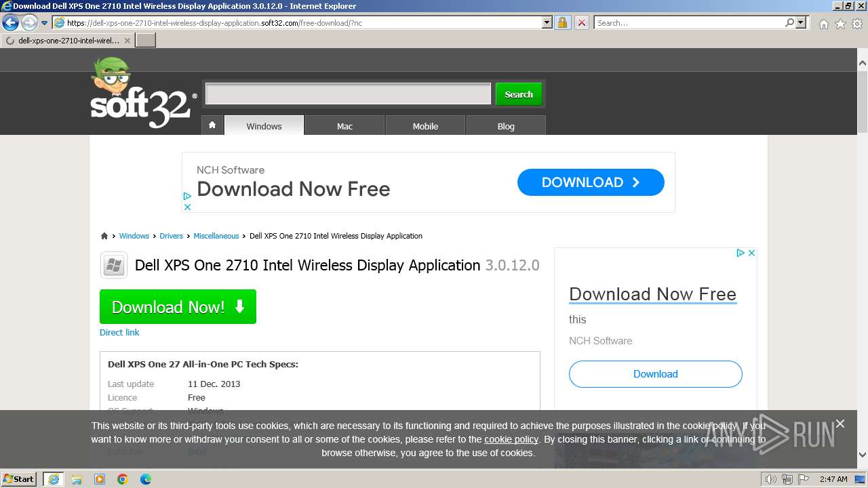Open a new blank tab

click(146, 41)
